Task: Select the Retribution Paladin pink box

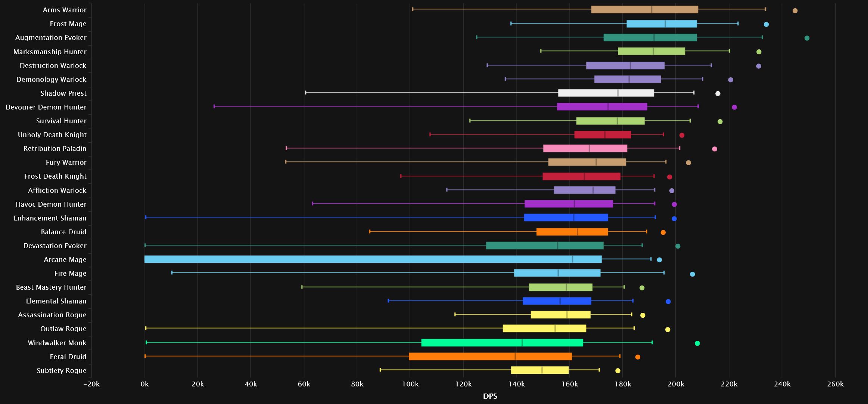Action: [585, 148]
